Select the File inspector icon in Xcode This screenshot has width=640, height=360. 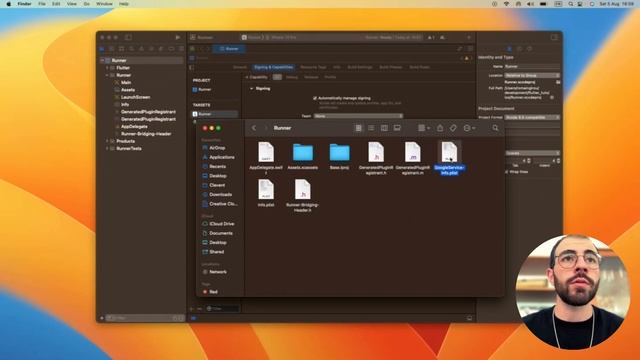pyautogui.click(x=509, y=49)
